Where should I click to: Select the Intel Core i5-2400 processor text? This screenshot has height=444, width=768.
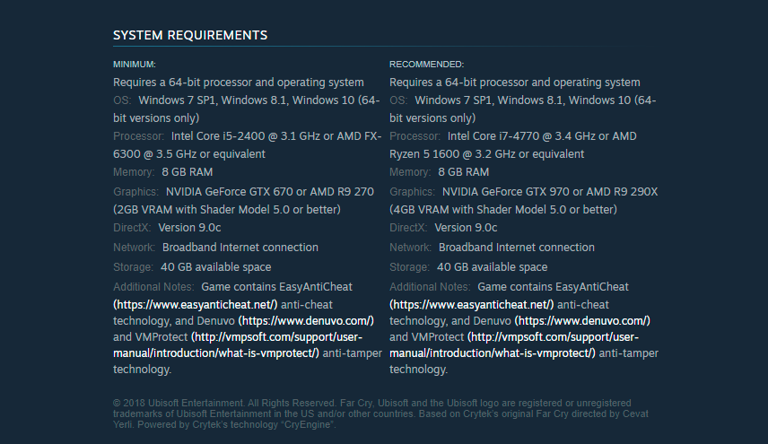(x=252, y=136)
